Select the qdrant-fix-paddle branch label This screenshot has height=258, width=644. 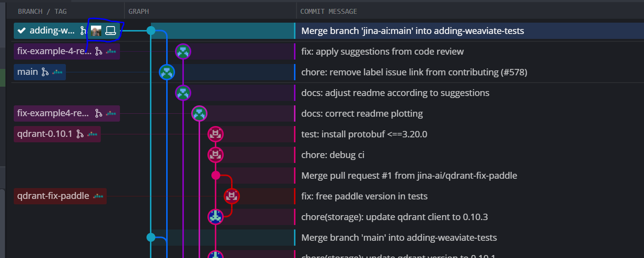point(60,196)
